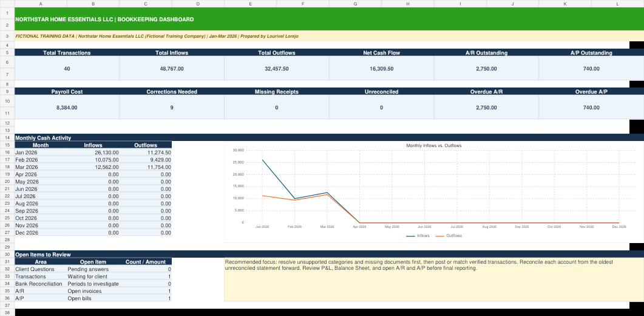Select the Sep 2026 month cell

coord(41,211)
